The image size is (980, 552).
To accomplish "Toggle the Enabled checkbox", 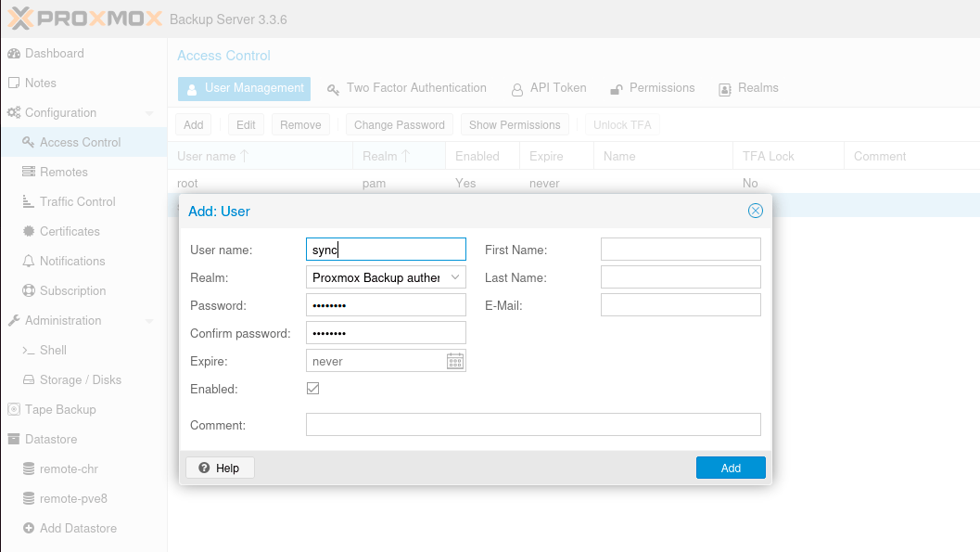I will pyautogui.click(x=313, y=389).
